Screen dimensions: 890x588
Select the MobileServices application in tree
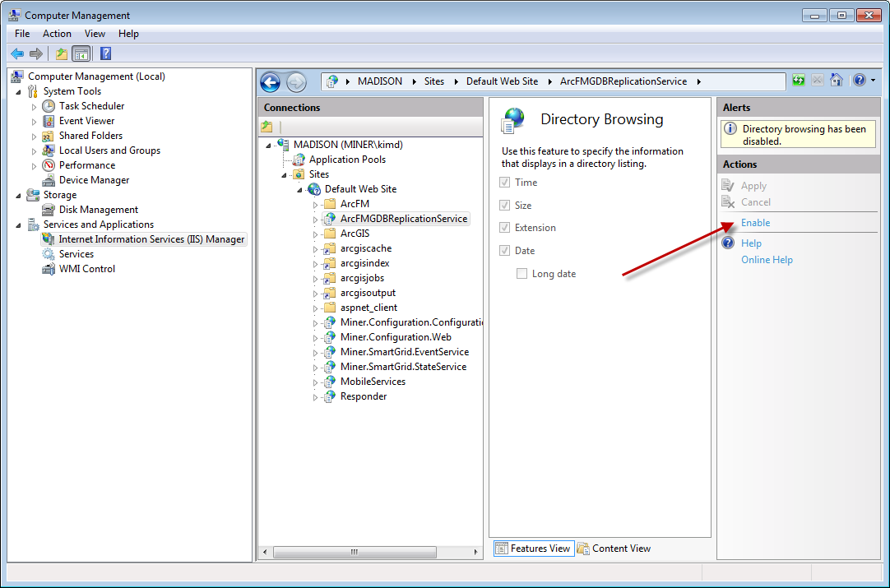pyautogui.click(x=373, y=382)
